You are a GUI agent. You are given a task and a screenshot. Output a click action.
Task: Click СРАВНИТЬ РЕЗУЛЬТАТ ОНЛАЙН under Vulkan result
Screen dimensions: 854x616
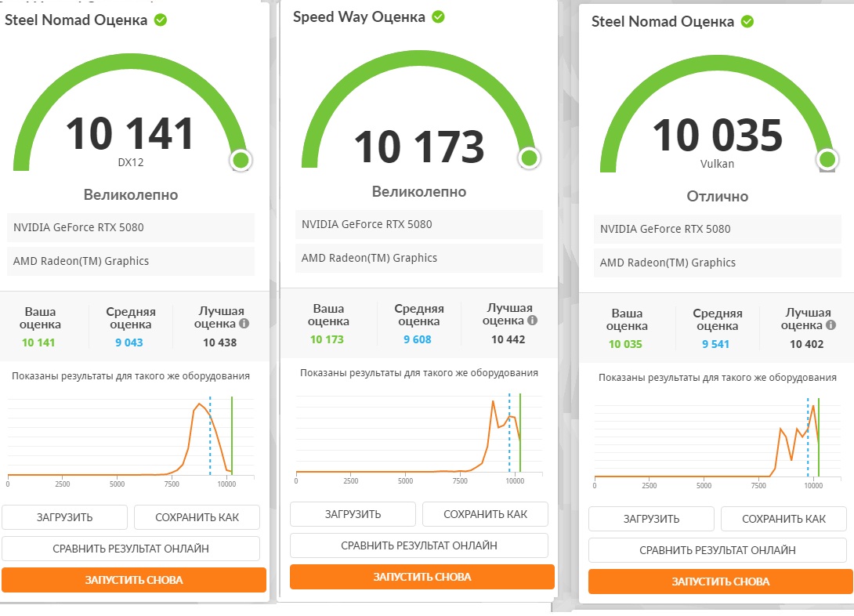(x=718, y=550)
